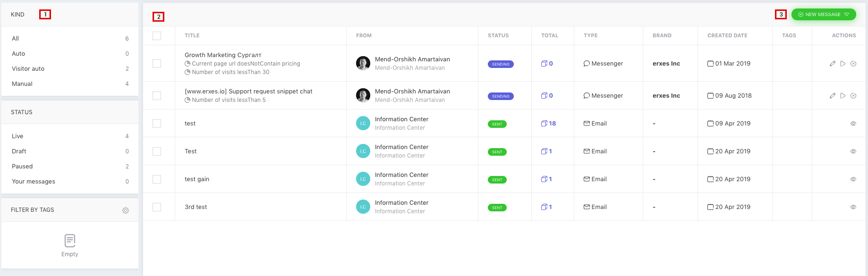Viewport: 868px width, 276px height.
Task: Click the TITLE column header
Action: (x=192, y=36)
